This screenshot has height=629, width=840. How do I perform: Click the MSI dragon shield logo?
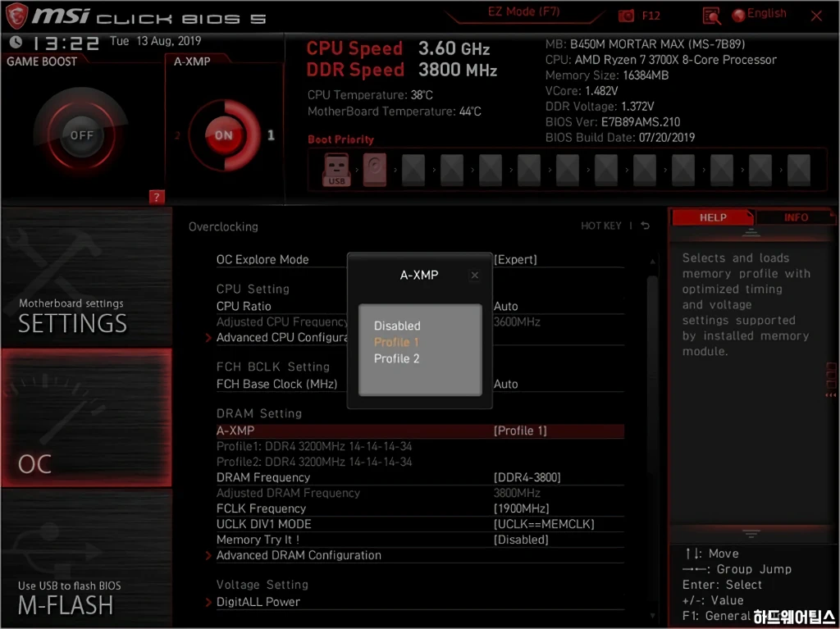tap(16, 16)
